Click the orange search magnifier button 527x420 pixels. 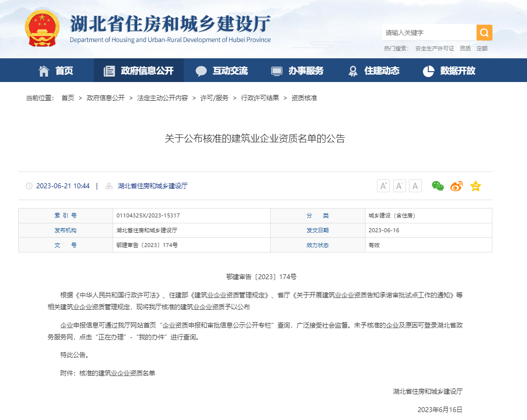(x=485, y=33)
